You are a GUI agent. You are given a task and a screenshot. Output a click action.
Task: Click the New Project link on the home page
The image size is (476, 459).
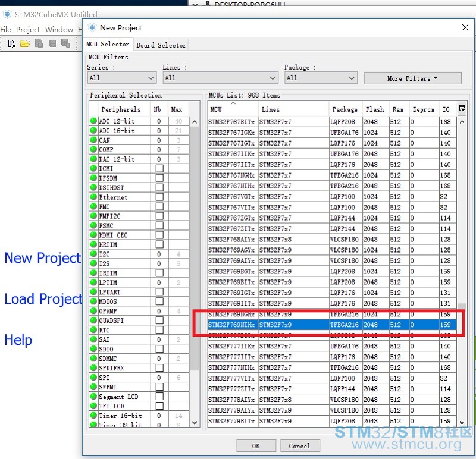(x=43, y=258)
